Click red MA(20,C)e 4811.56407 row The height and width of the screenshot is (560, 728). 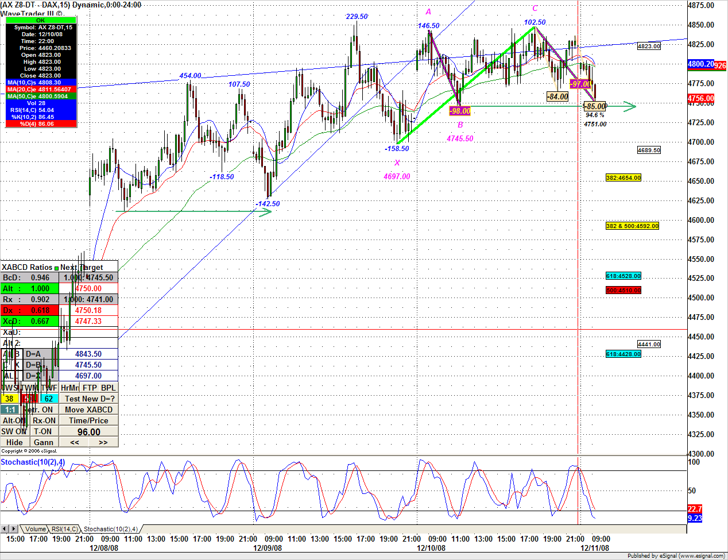tap(41, 90)
